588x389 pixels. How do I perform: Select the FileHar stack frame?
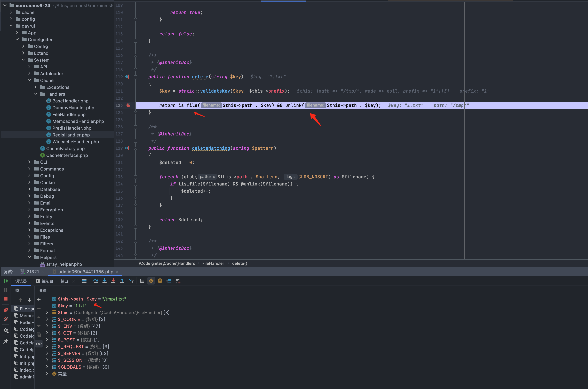[24, 309]
